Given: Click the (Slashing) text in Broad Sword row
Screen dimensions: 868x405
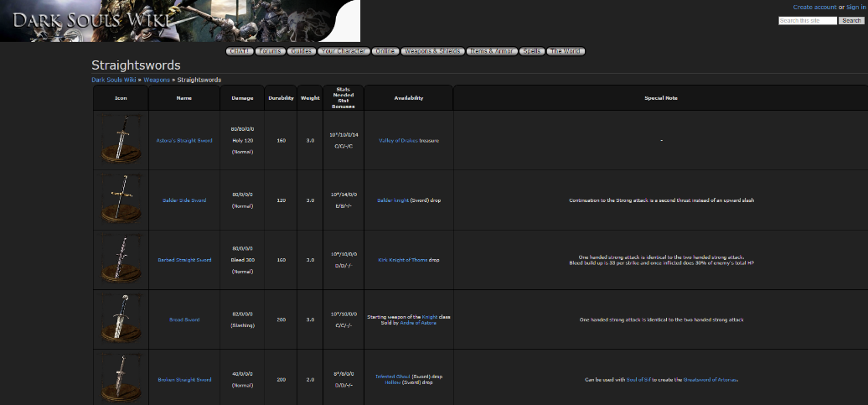Looking at the screenshot, I should click(x=242, y=326).
